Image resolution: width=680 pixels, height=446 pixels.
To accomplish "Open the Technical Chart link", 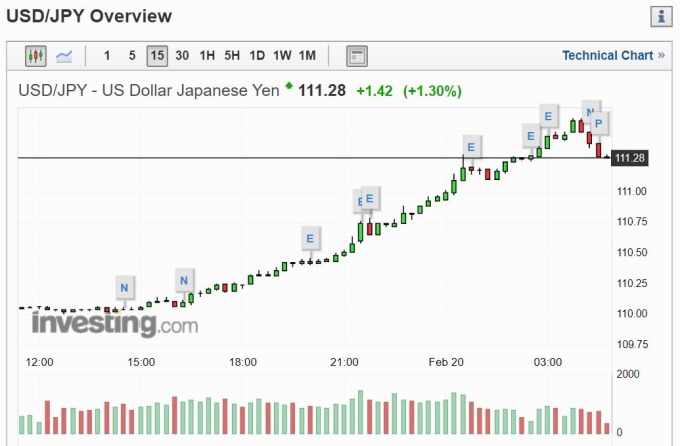I will 613,56.
